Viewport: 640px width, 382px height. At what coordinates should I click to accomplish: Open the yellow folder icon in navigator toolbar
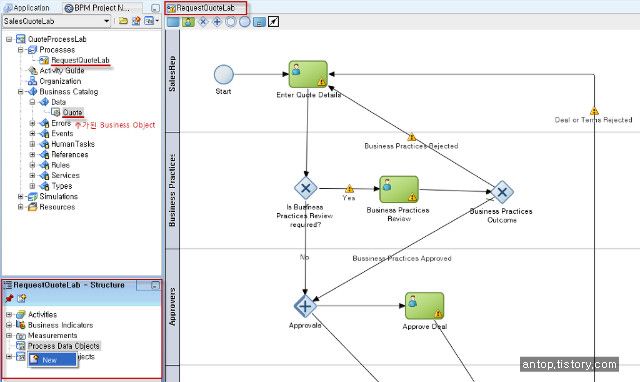pos(123,21)
